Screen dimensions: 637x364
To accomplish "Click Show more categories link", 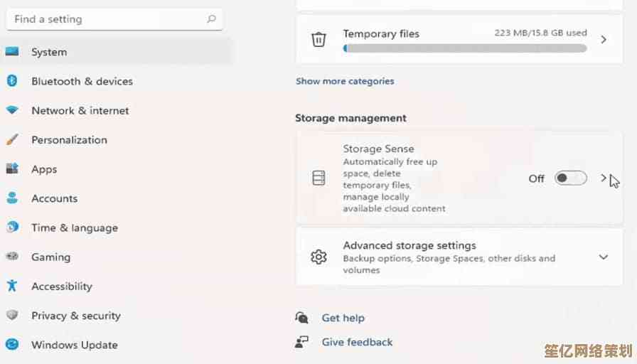I will click(345, 81).
